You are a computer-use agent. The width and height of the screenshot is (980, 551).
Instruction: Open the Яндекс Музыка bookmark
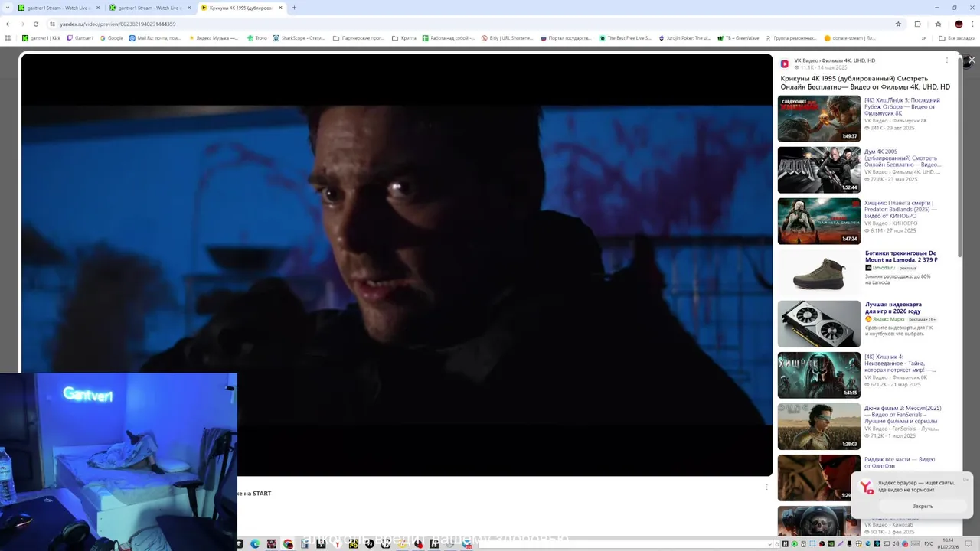214,37
